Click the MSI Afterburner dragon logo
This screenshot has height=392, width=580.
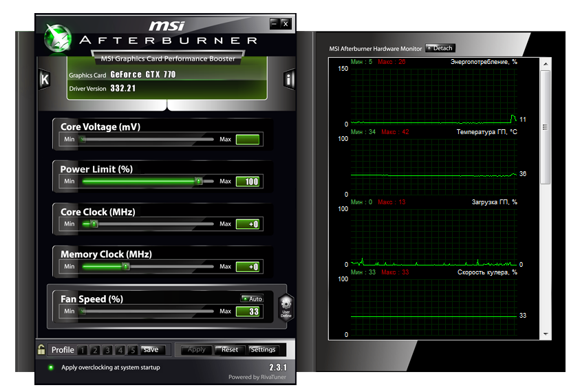58,39
